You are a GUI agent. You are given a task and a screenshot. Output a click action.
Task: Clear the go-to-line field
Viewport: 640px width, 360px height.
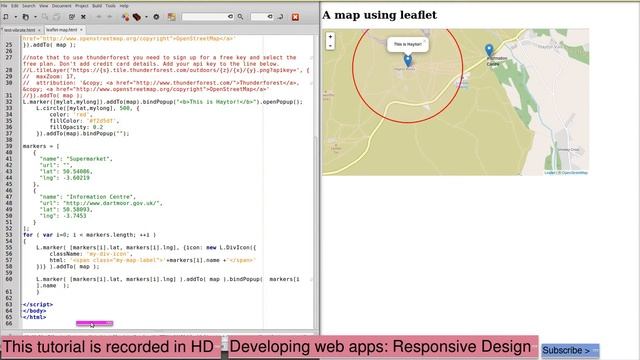point(270,17)
